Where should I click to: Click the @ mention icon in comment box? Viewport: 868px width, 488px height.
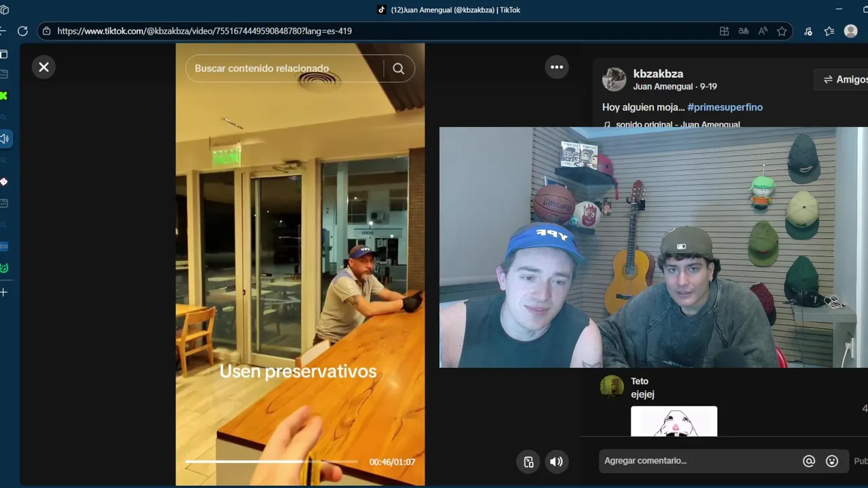[x=808, y=462]
